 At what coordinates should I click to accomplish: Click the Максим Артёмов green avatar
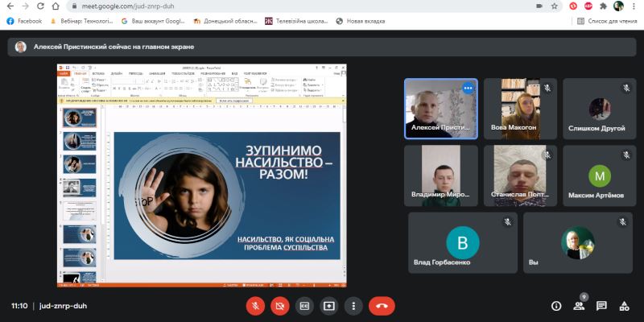[x=599, y=175]
